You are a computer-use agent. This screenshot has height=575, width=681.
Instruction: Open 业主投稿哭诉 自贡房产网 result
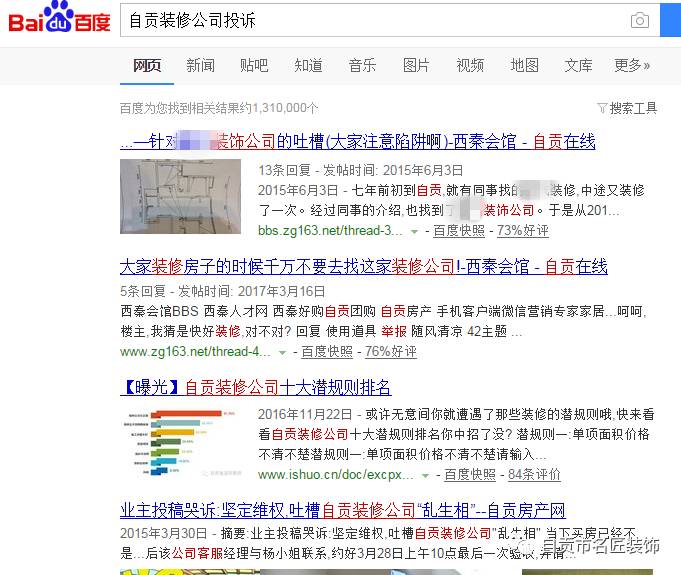point(343,510)
